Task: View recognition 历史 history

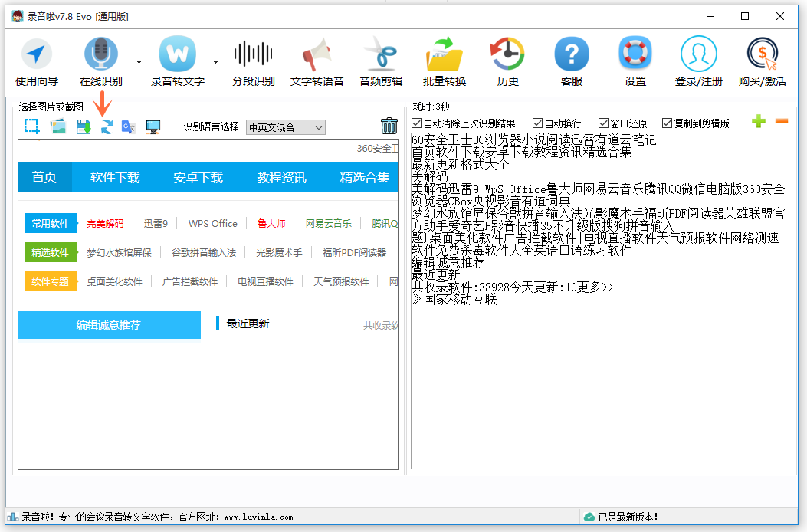Action: 506,57
